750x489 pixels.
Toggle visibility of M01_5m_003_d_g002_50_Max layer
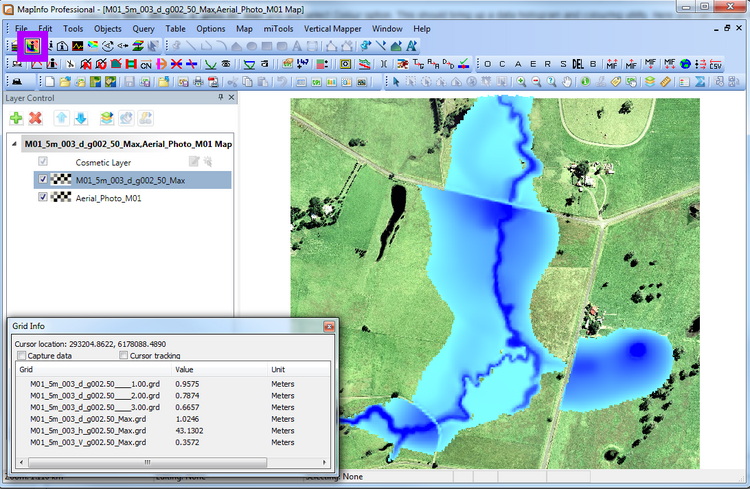(x=43, y=180)
